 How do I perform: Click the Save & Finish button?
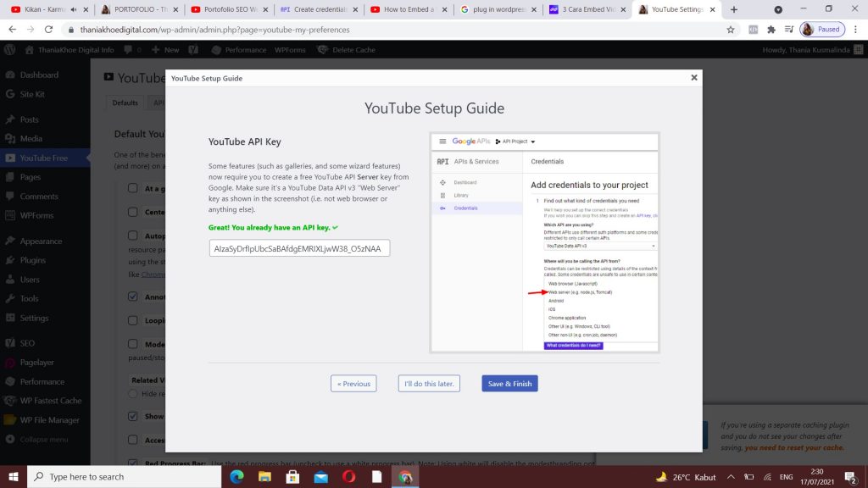click(x=509, y=383)
